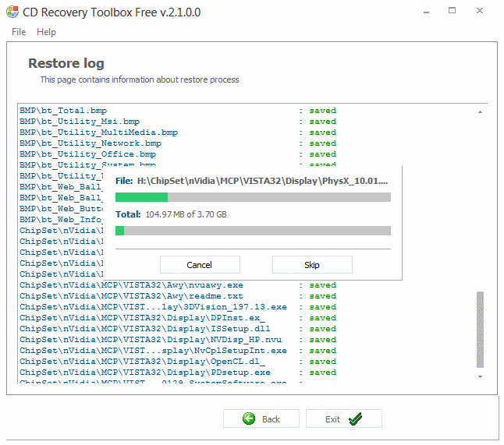Screen dimensions: 504x445
Task: Select the BMP\bt_Utility_Msi.bmp log row
Action: [178, 122]
